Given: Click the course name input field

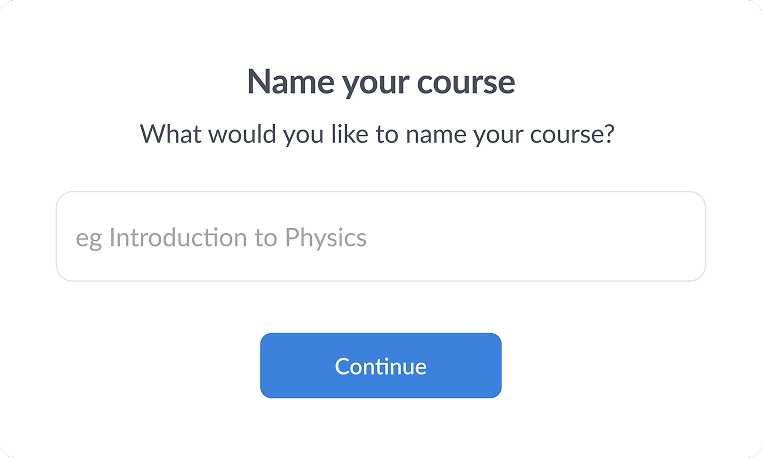Looking at the screenshot, I should (380, 237).
